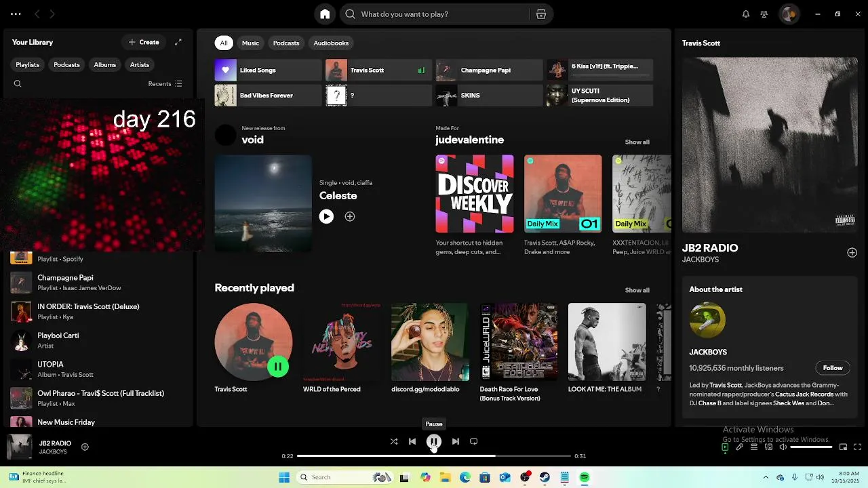Play the Celeste single

click(326, 217)
